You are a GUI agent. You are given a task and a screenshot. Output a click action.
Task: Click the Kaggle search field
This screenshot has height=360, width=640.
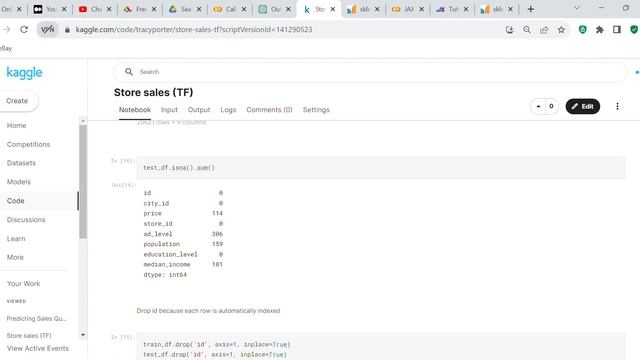tap(370, 72)
